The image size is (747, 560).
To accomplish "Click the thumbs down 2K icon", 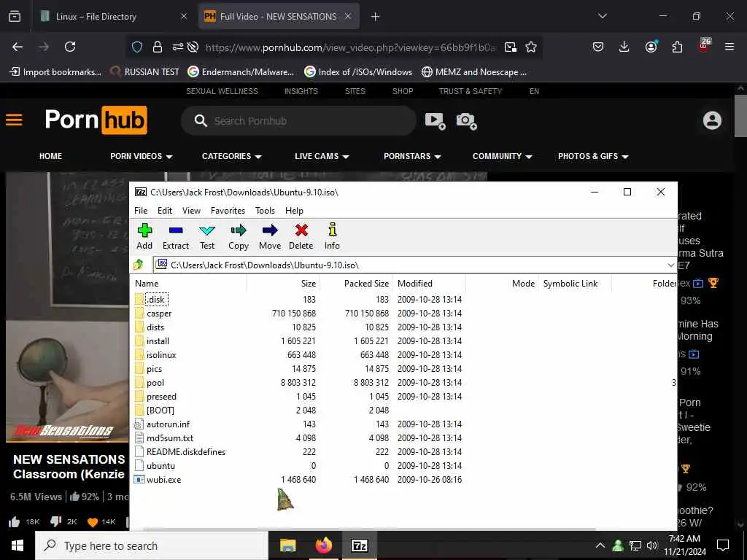I will click(x=55, y=522).
